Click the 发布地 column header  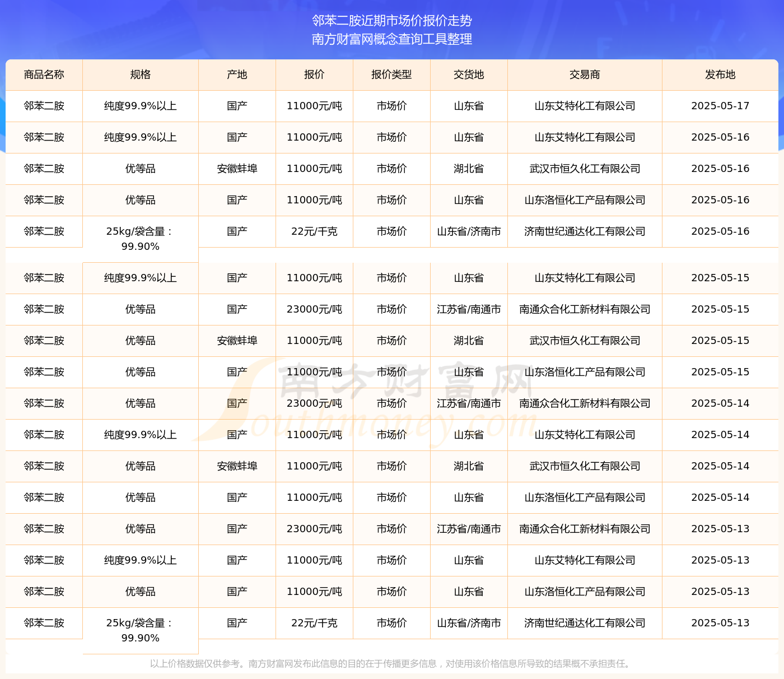tap(721, 75)
